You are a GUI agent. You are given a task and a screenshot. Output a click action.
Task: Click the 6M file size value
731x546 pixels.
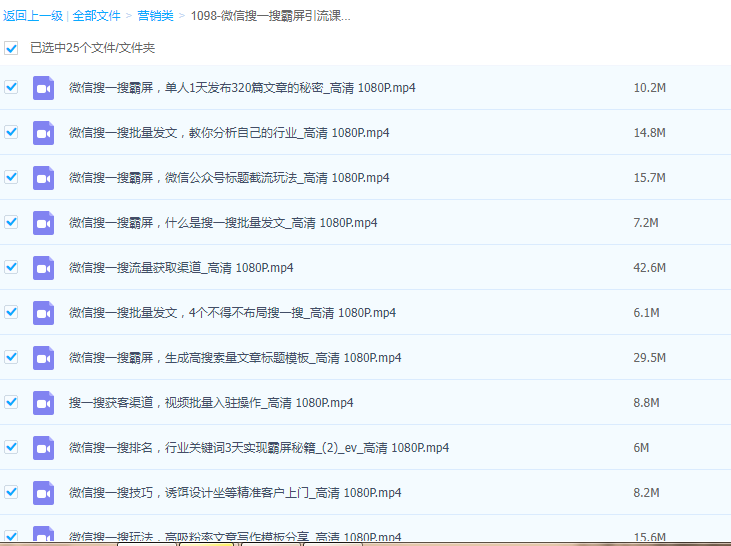coord(641,448)
